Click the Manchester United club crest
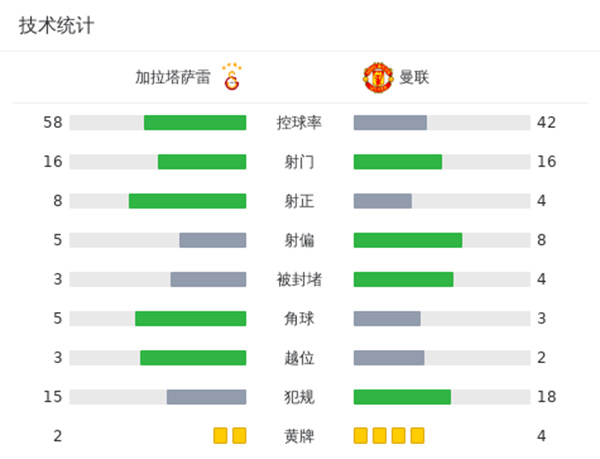The image size is (600, 459). 378,77
